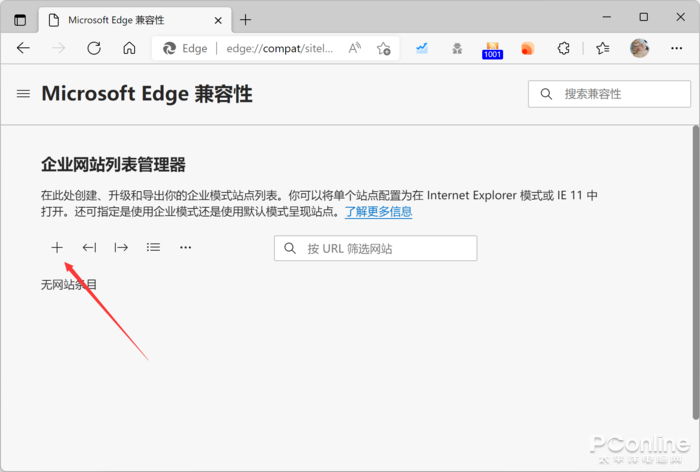Image resolution: width=700 pixels, height=472 pixels.
Task: Open the orange extension icon
Action: pyautogui.click(x=528, y=48)
